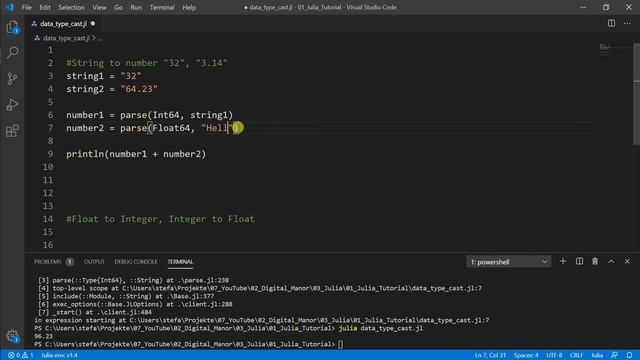
Task: Open the Manage settings gear
Action: [x=12, y=336]
